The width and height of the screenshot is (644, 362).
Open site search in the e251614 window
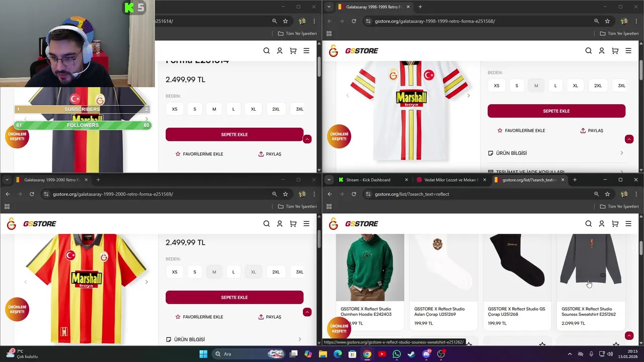pos(267,51)
